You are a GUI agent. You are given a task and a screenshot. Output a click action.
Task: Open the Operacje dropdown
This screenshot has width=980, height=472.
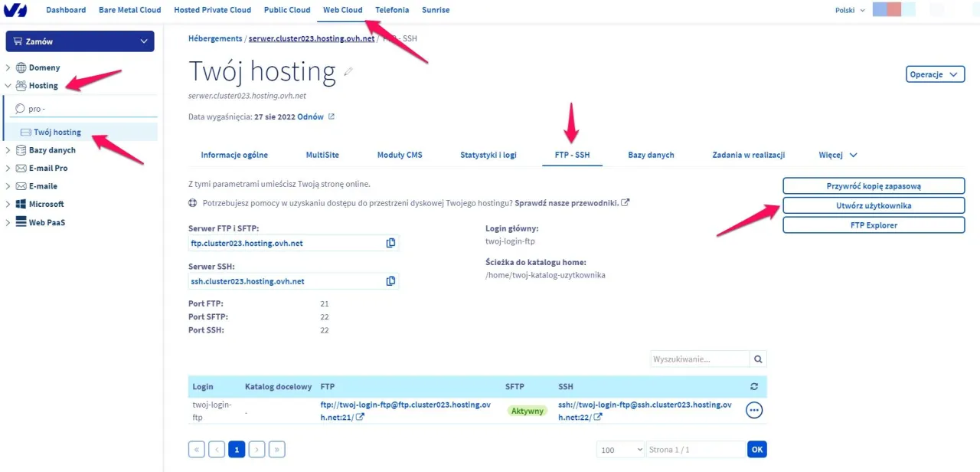pos(934,74)
